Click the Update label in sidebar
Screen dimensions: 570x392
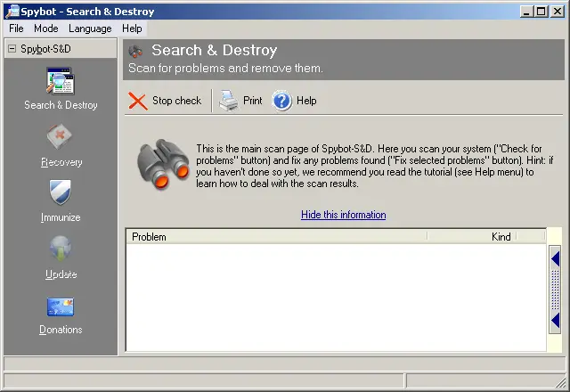click(x=61, y=274)
